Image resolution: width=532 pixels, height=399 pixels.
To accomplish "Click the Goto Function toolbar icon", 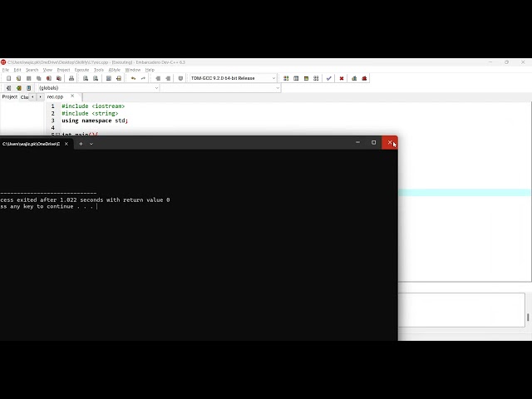I will click(x=109, y=78).
